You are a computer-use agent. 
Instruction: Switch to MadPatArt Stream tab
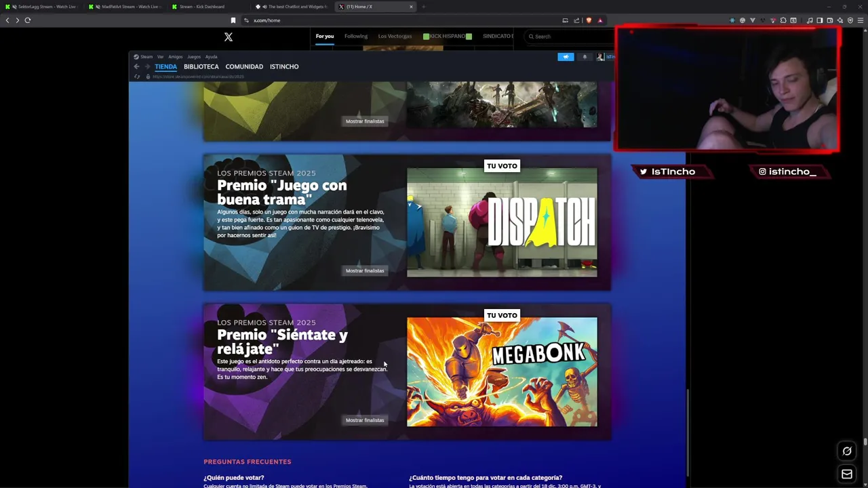[x=125, y=7]
